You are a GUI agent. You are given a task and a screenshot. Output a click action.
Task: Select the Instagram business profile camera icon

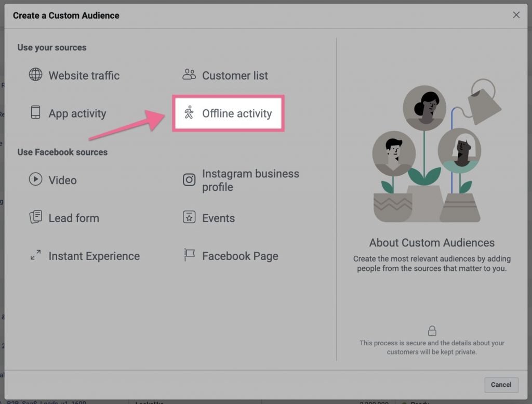(x=189, y=179)
